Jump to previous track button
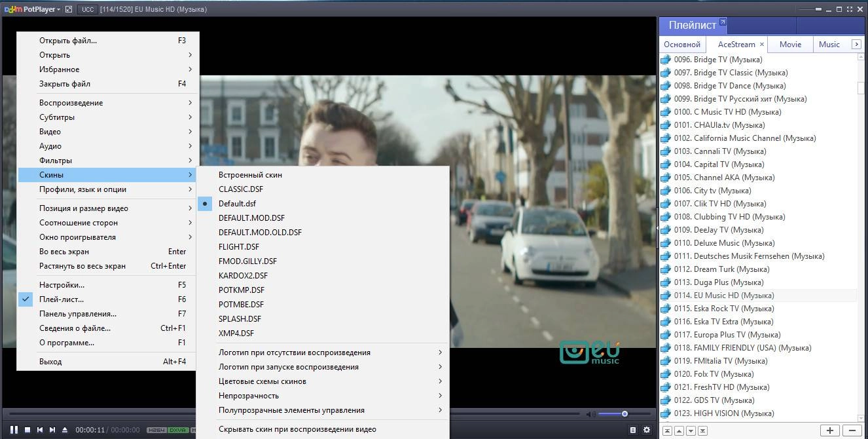The width and height of the screenshot is (868, 439). tap(40, 430)
